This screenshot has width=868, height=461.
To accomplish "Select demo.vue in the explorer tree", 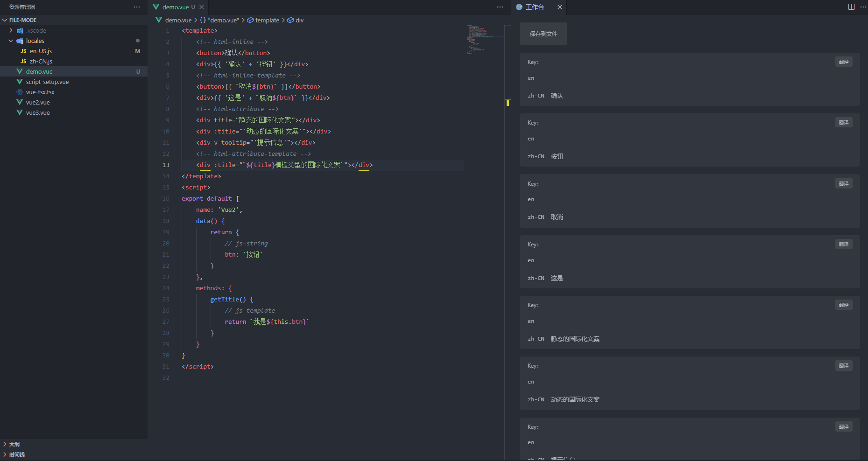I will pyautogui.click(x=74, y=71).
